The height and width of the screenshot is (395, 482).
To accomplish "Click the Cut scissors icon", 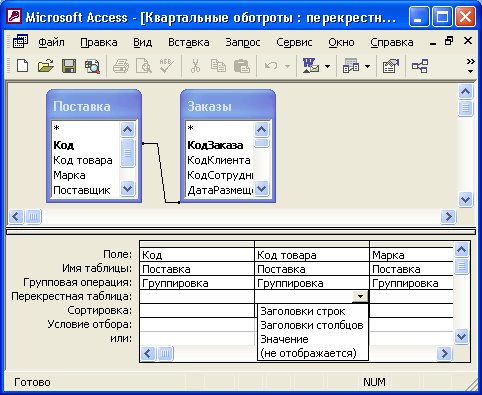I will [195, 66].
